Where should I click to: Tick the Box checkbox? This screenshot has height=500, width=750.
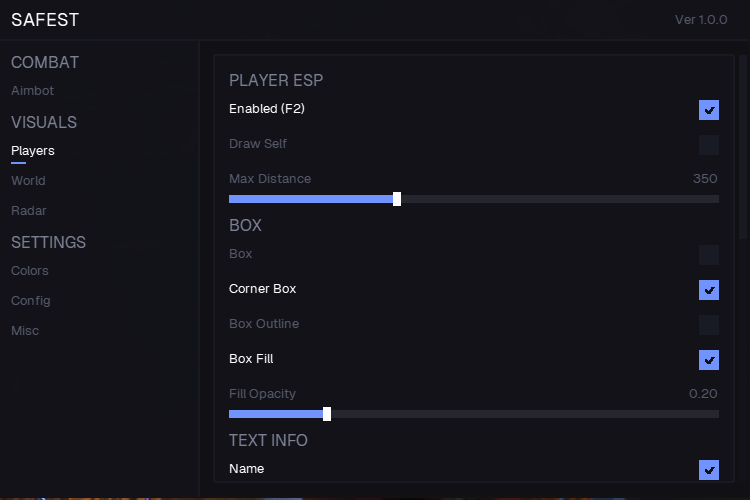point(709,255)
